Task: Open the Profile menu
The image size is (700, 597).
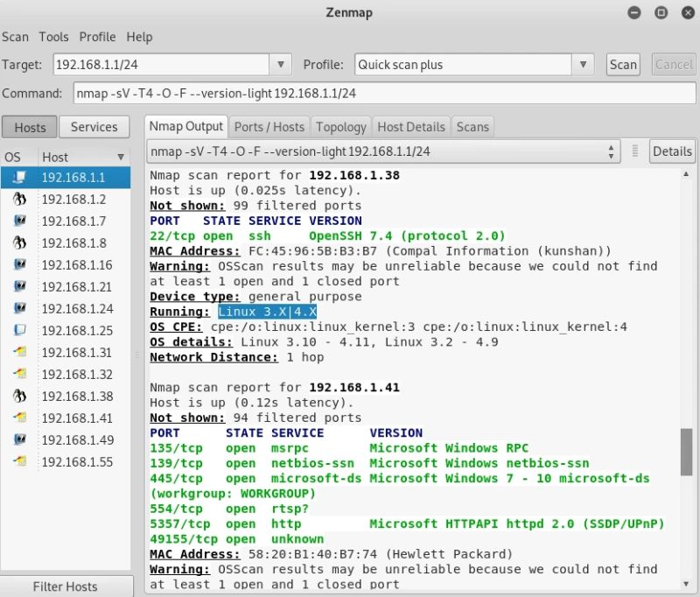Action: 97,37
